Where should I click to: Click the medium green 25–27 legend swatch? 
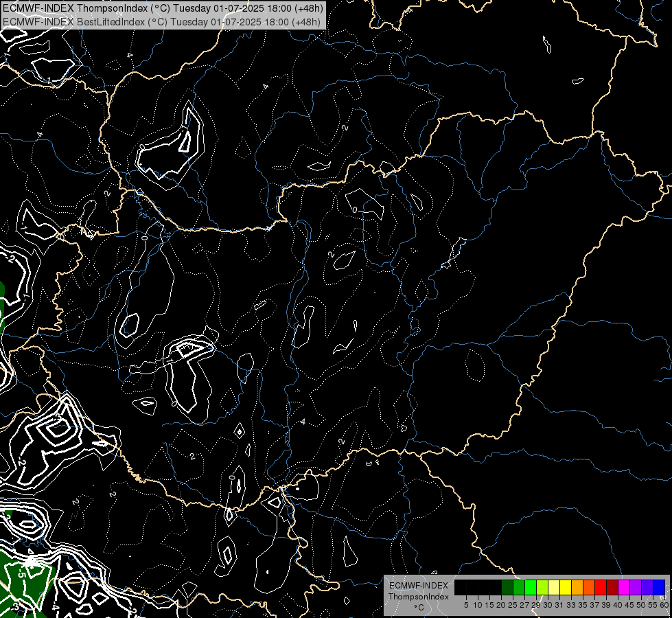pyautogui.click(x=519, y=587)
